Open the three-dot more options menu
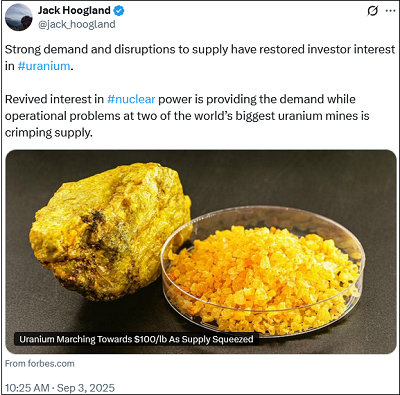 [390, 11]
